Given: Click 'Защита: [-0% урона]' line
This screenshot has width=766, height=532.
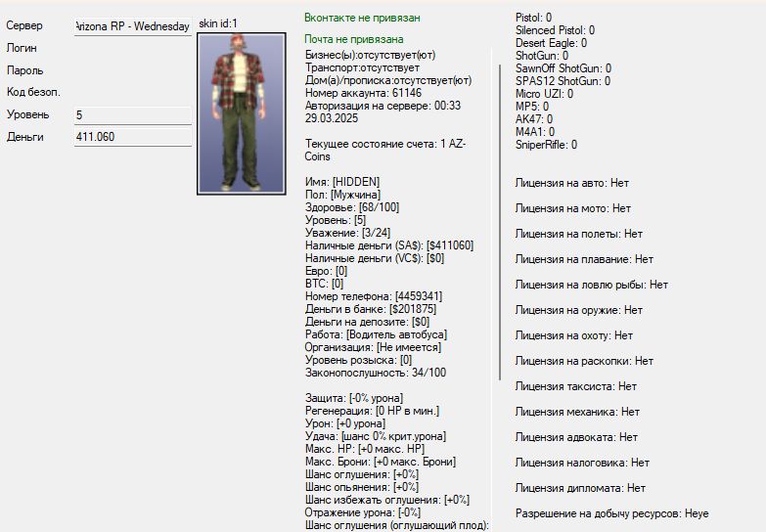Looking at the screenshot, I should tap(354, 398).
